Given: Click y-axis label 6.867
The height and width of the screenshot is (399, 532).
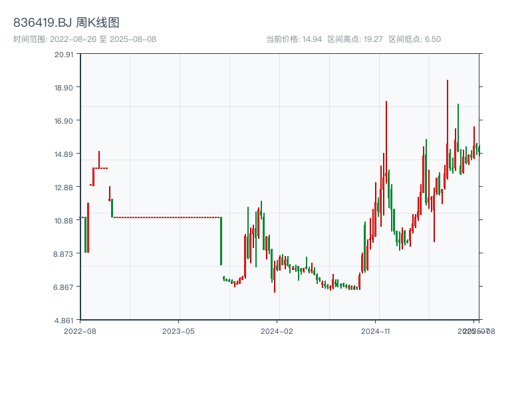Looking at the screenshot, I should point(63,287).
